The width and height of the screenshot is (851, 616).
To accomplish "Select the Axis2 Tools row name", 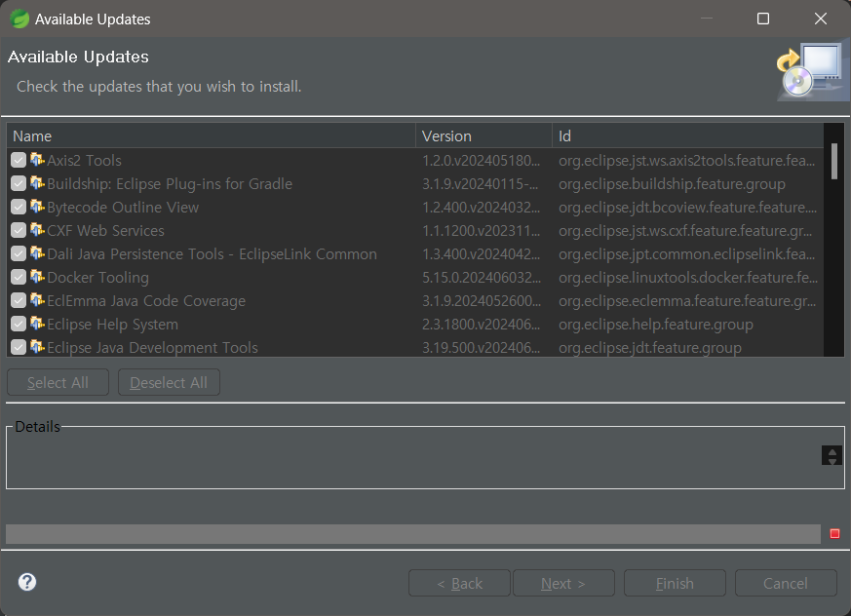I will coord(84,161).
